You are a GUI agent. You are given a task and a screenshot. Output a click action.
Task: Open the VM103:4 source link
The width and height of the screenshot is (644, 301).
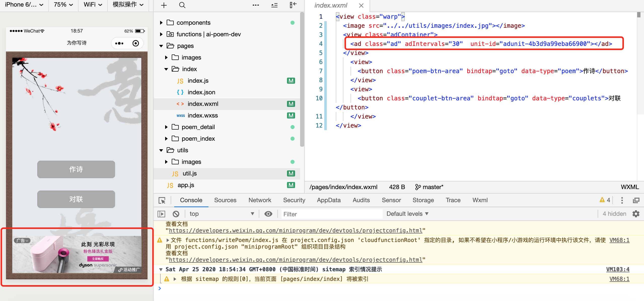coord(618,269)
